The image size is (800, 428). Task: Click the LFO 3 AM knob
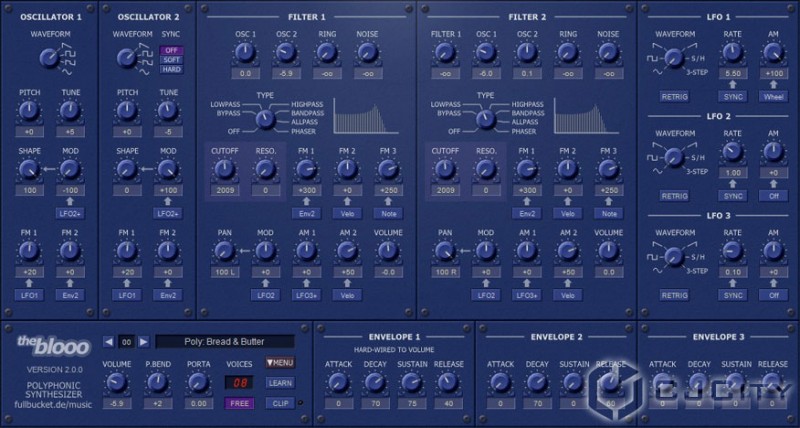[x=773, y=250]
